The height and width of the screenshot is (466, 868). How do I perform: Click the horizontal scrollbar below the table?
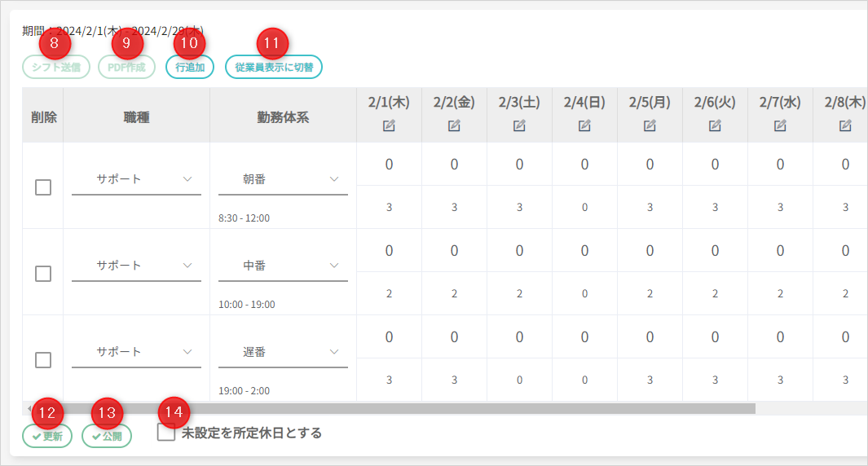click(x=391, y=408)
